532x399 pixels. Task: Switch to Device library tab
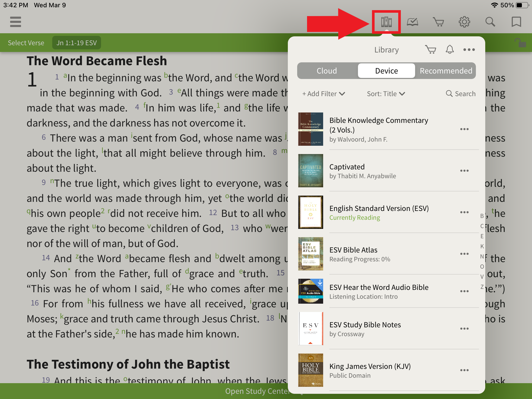tap(386, 70)
